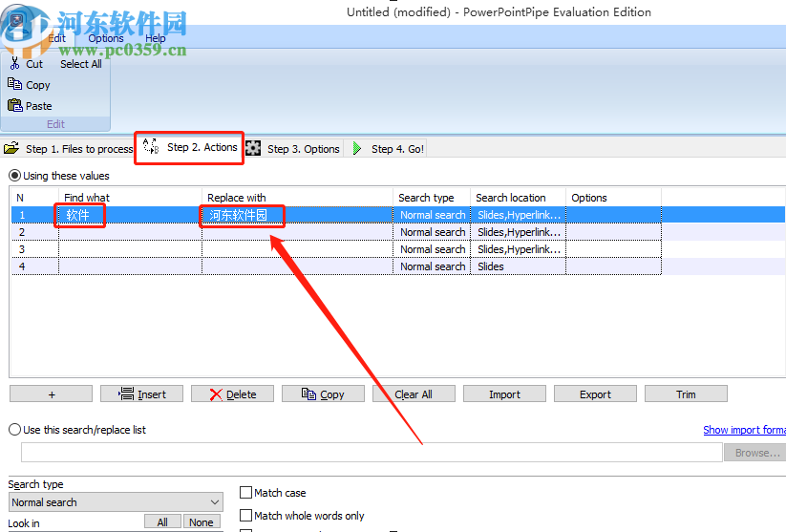
Task: Open the Options menu
Action: tap(106, 38)
